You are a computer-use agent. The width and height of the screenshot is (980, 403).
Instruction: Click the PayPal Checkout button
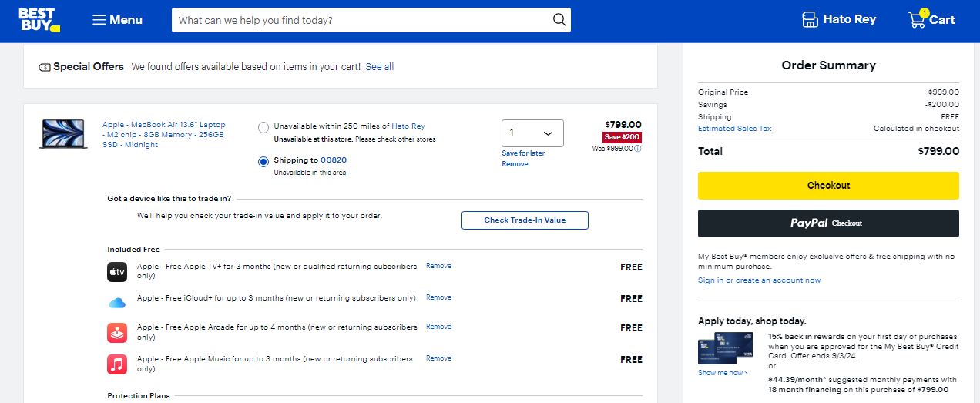click(828, 223)
